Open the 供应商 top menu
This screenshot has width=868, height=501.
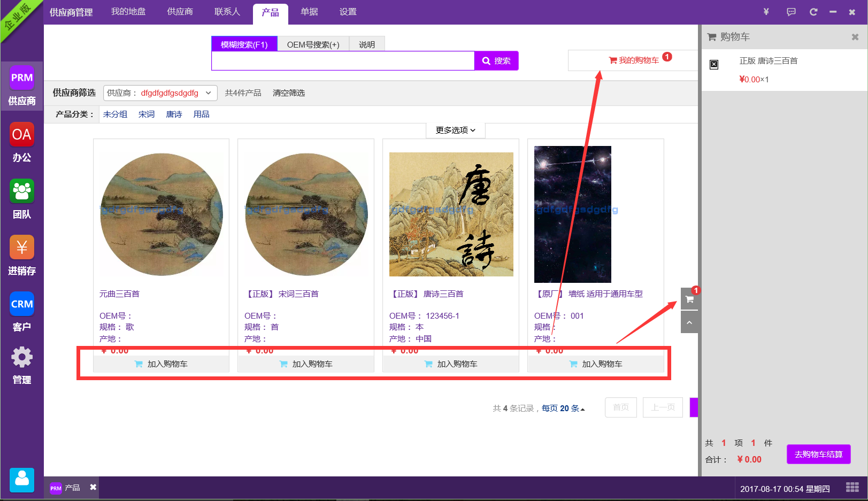180,12
